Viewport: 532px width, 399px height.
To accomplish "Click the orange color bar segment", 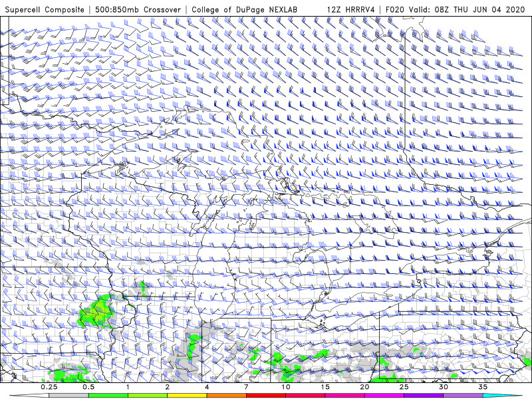I will (226, 396).
